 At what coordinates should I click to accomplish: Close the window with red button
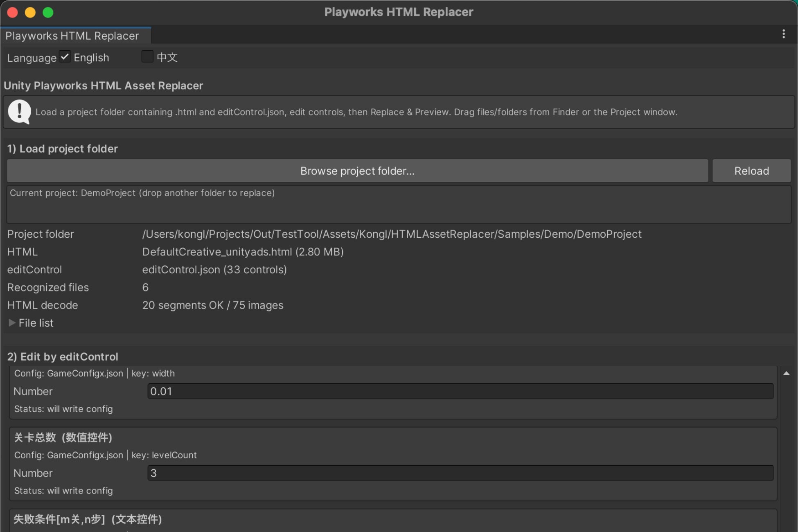[13, 12]
